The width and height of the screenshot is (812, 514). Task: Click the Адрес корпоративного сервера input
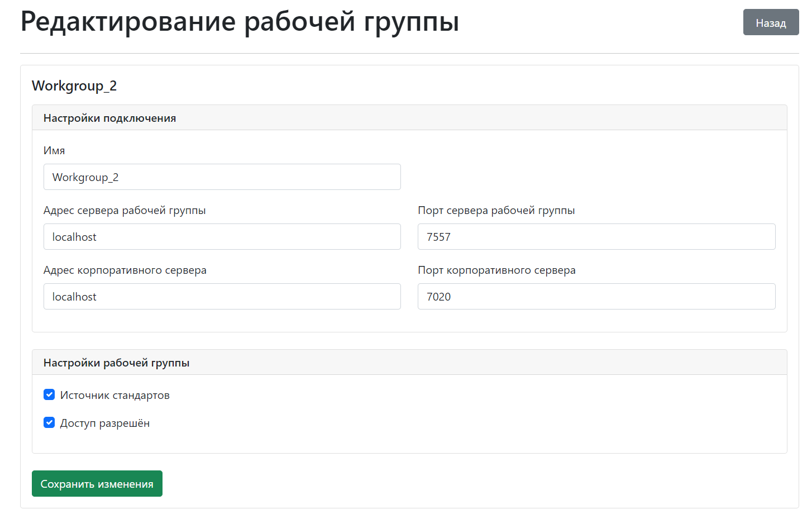222,296
